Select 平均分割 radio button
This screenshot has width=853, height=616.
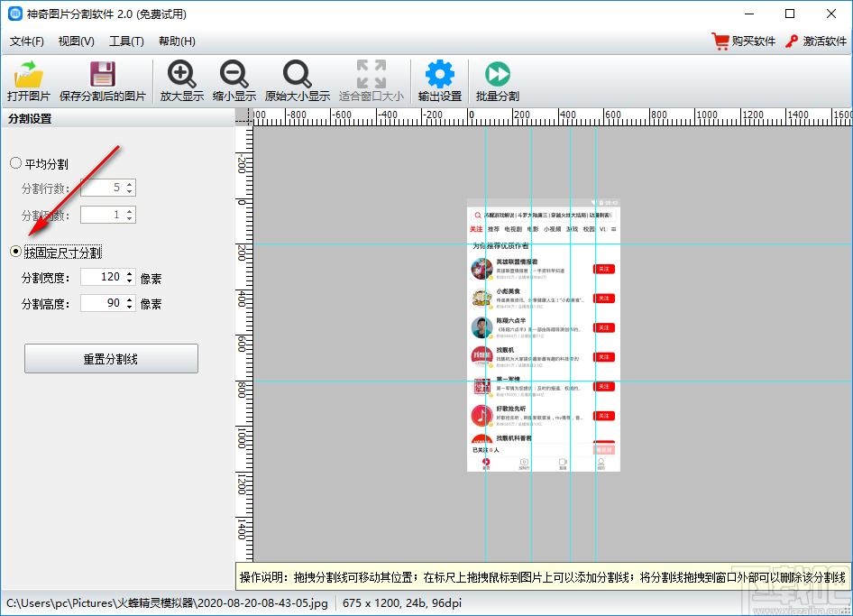pos(15,163)
